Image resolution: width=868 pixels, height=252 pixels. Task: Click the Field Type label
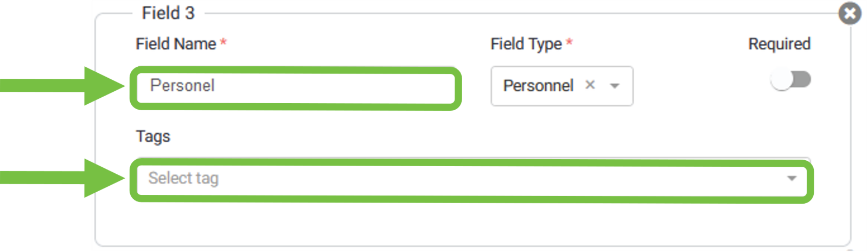(x=526, y=44)
